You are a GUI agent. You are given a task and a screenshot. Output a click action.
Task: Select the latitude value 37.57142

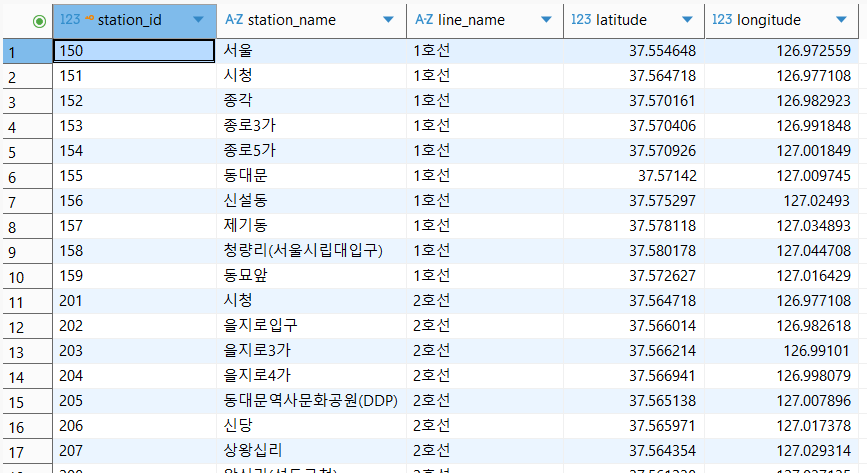click(634, 176)
